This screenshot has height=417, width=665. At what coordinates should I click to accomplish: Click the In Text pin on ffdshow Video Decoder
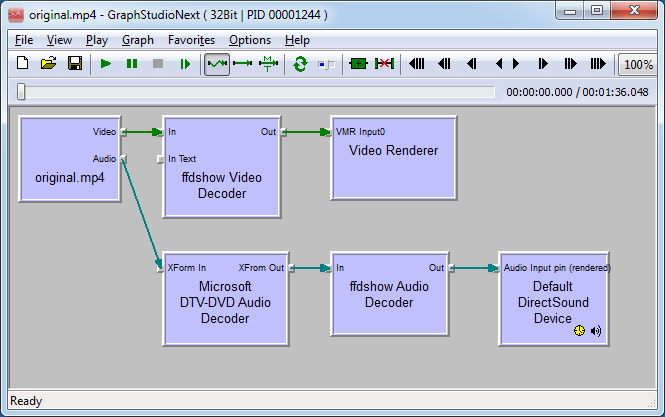pos(160,159)
